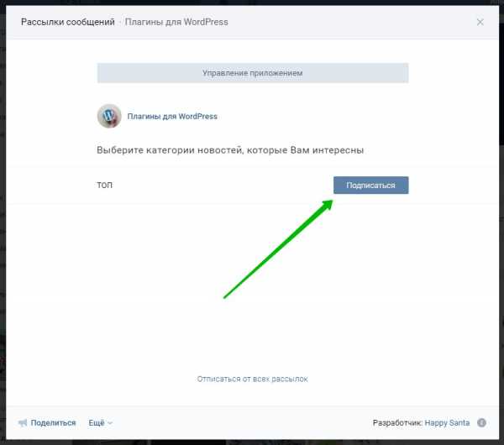The width and height of the screenshot is (504, 445).
Task: Click the megaphone share icon
Action: click(24, 423)
